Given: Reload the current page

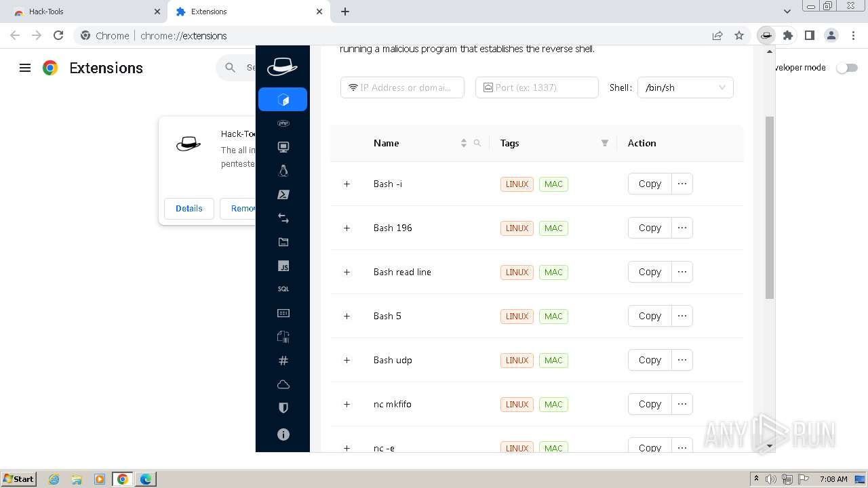Looking at the screenshot, I should tap(58, 35).
